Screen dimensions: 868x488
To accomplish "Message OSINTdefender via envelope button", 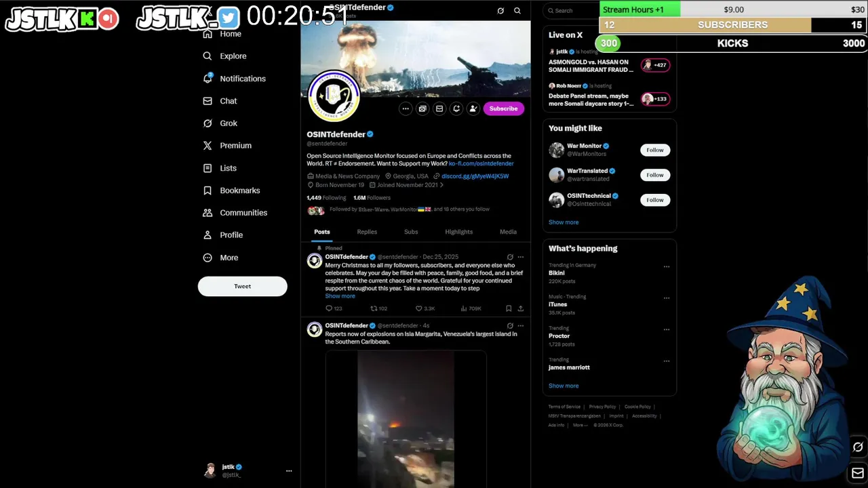I will [439, 108].
